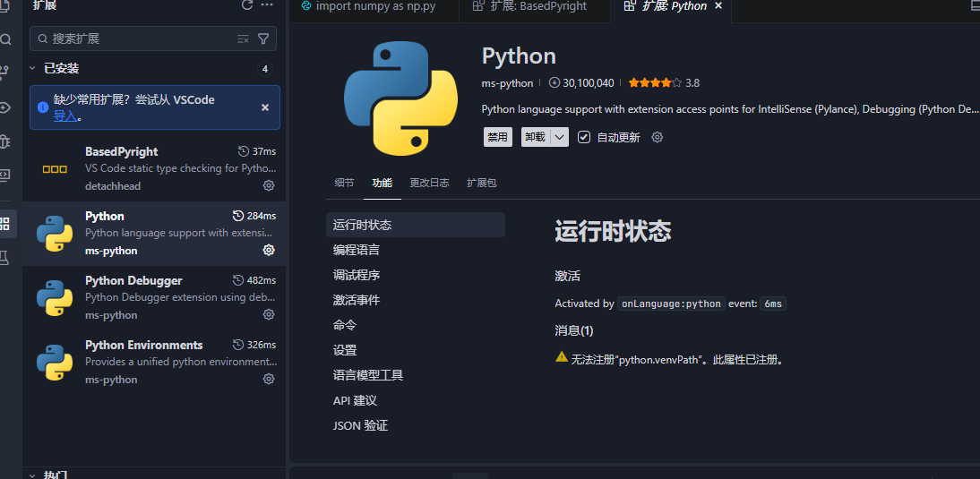The width and height of the screenshot is (980, 479).
Task: Open the manage gear for Python Debugger
Action: tap(269, 314)
